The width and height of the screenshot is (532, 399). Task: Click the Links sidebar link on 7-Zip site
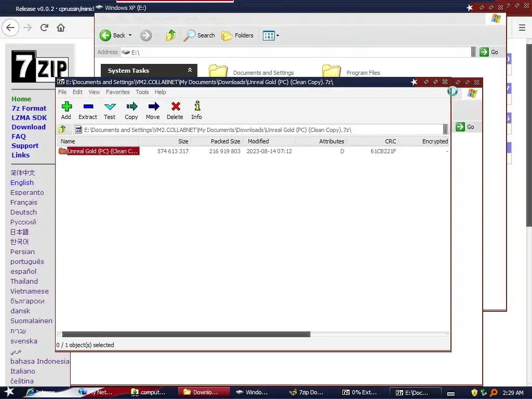click(x=21, y=155)
